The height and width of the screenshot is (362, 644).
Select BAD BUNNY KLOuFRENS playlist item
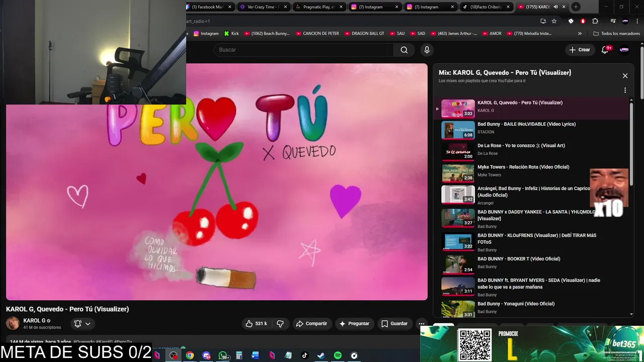coord(531,241)
